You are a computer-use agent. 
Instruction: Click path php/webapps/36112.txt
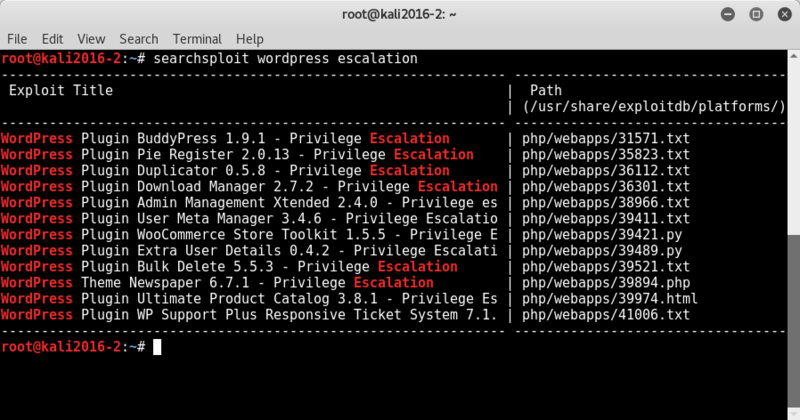click(x=606, y=170)
